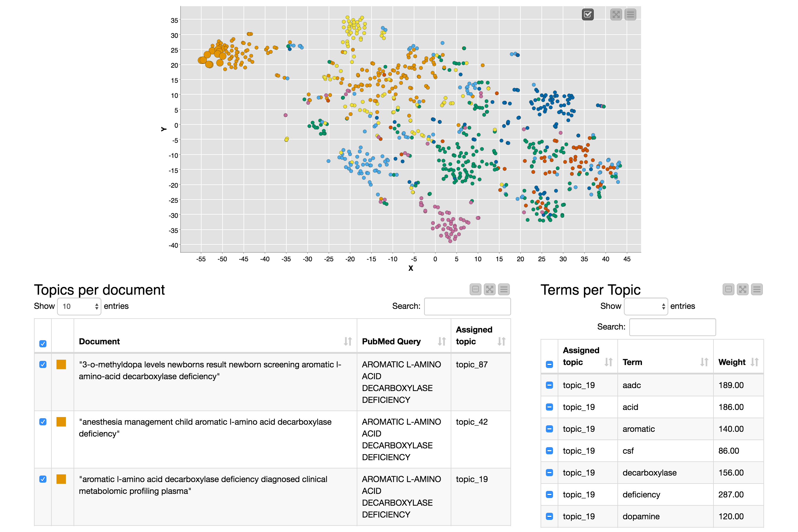798x532 pixels.
Task: Deselect the aadc term row using its blue minus toggle
Action: (x=550, y=385)
